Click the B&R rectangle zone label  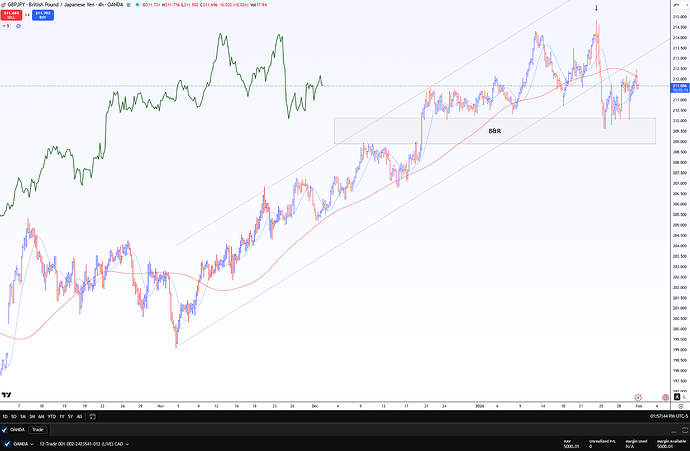(495, 131)
